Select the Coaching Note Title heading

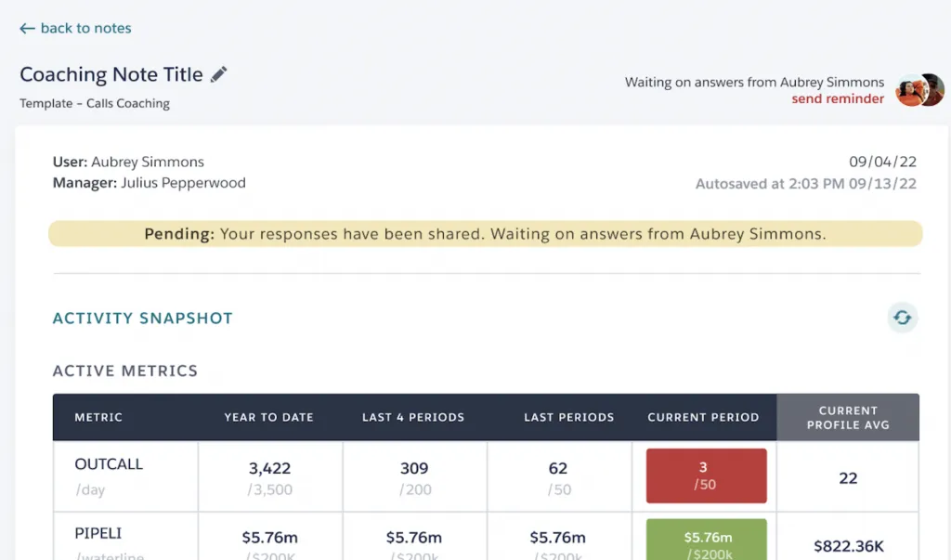pos(111,74)
